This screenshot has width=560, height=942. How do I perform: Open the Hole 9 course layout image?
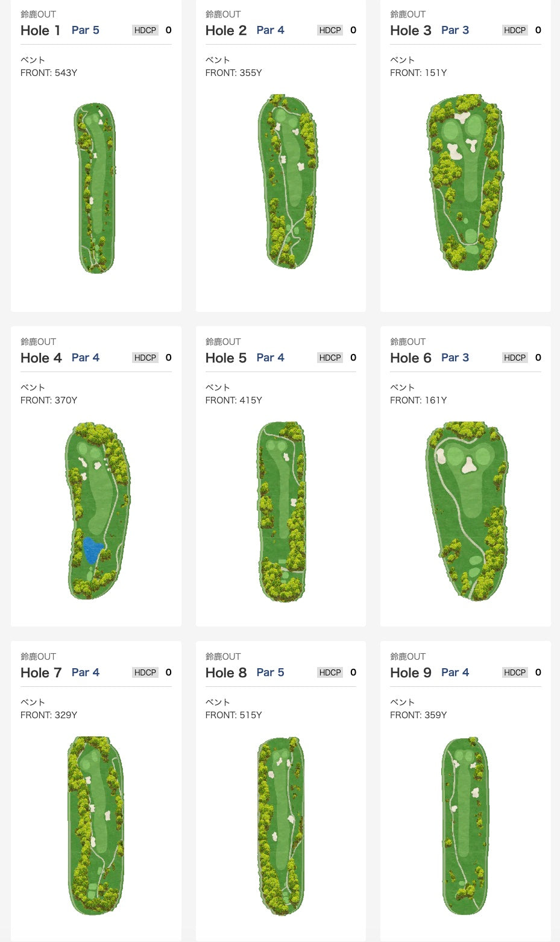[x=465, y=826]
